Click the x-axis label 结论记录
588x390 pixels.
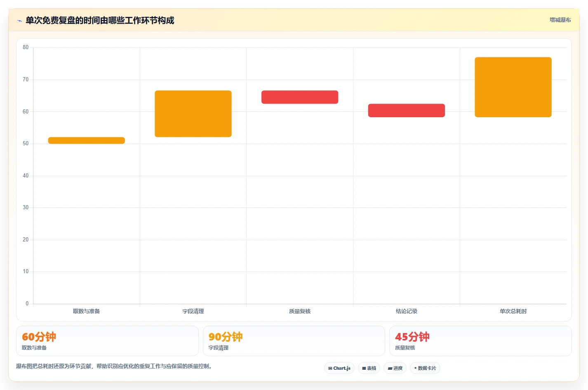tap(407, 311)
